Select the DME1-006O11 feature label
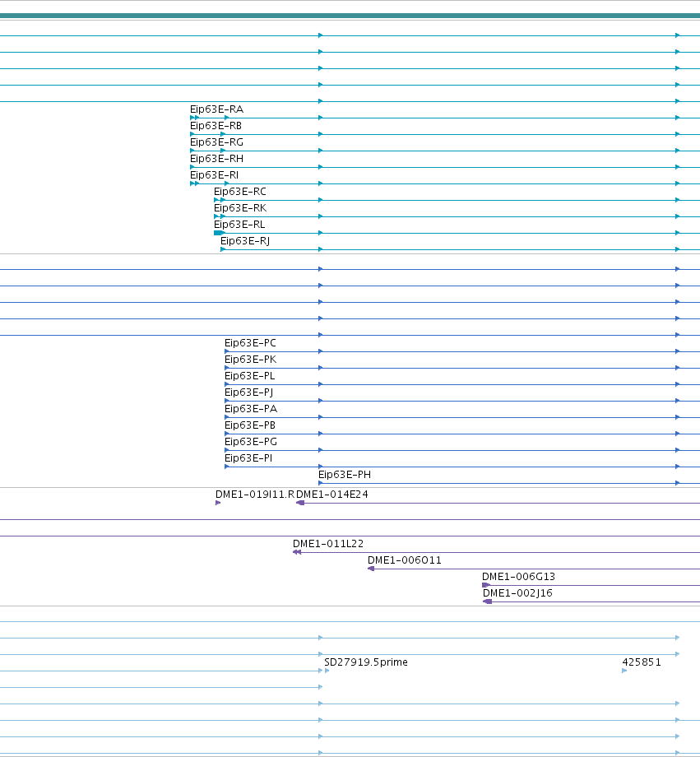The height and width of the screenshot is (757, 700). (x=405, y=560)
